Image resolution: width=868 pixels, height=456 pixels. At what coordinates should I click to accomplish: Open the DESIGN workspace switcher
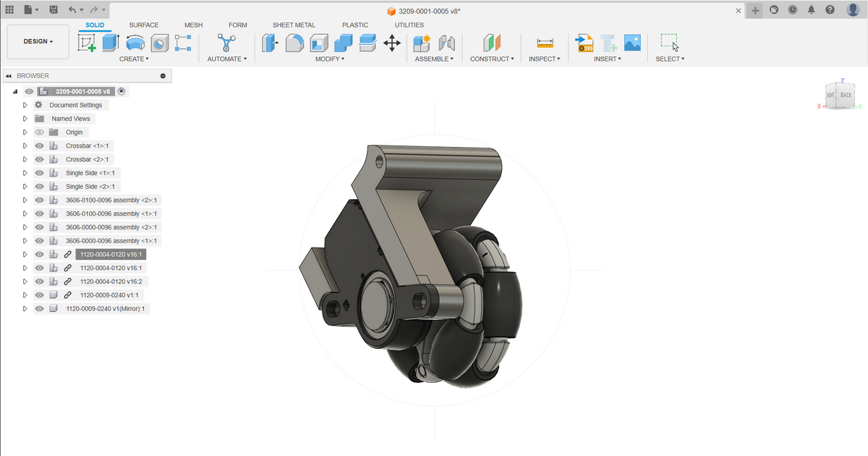point(38,41)
